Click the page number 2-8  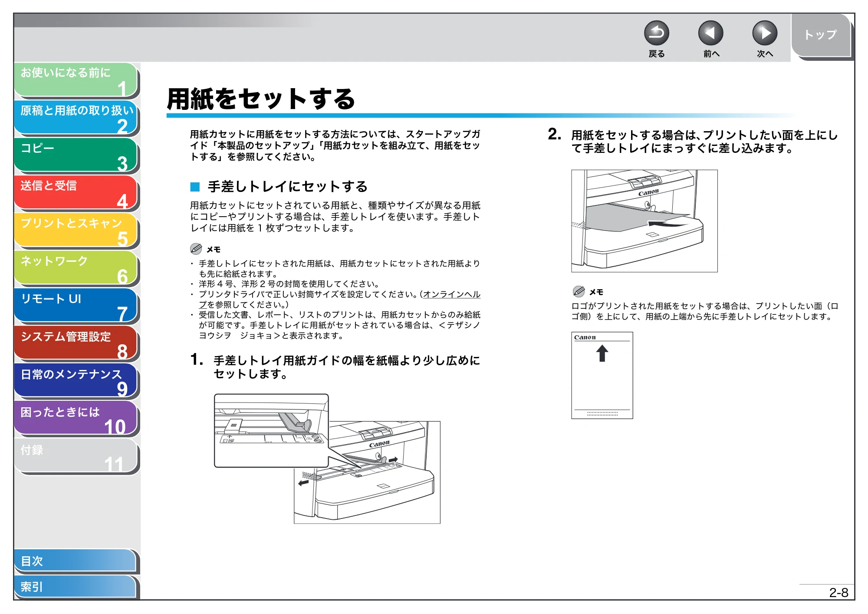838,593
